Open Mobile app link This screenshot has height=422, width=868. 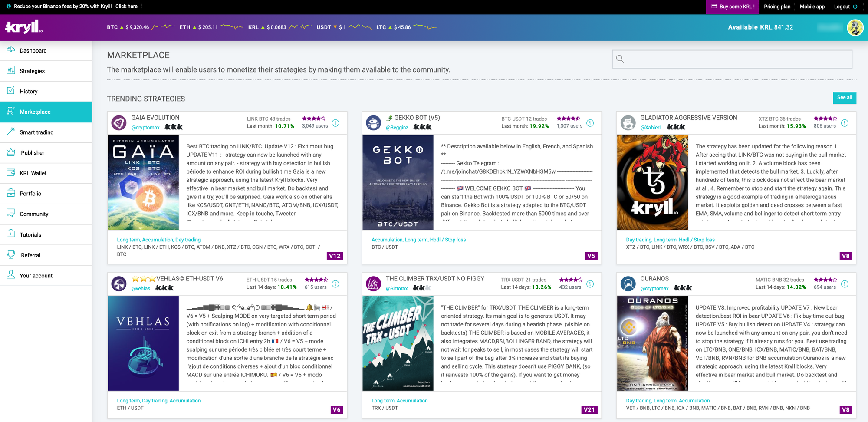[x=812, y=7]
